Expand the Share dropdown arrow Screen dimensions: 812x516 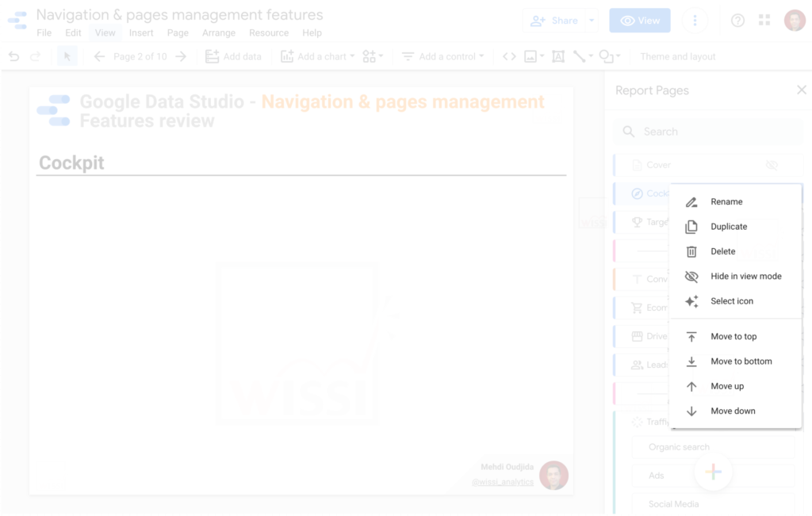pyautogui.click(x=592, y=21)
